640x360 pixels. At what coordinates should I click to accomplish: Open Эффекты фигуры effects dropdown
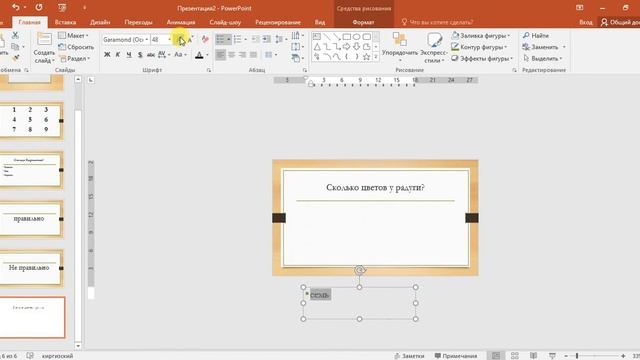[482, 58]
